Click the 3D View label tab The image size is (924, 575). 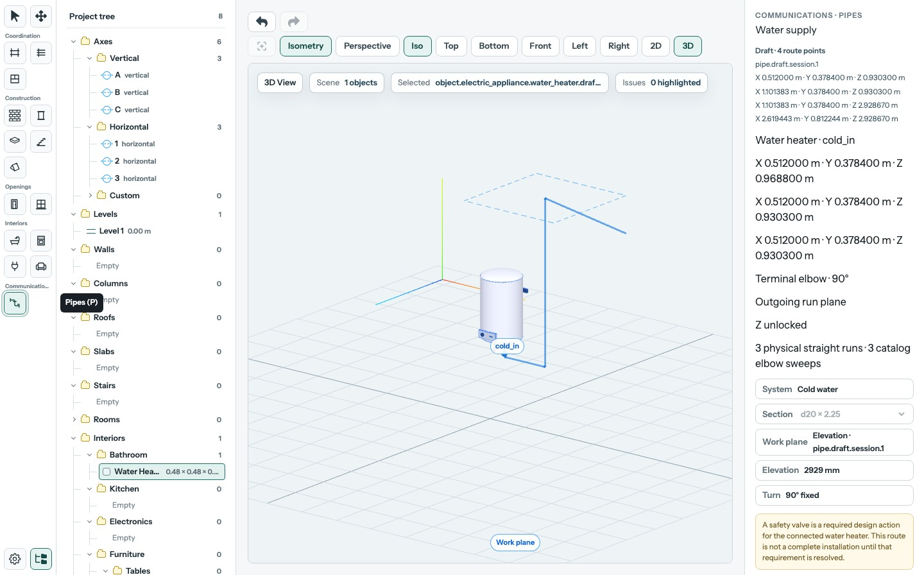[280, 83]
